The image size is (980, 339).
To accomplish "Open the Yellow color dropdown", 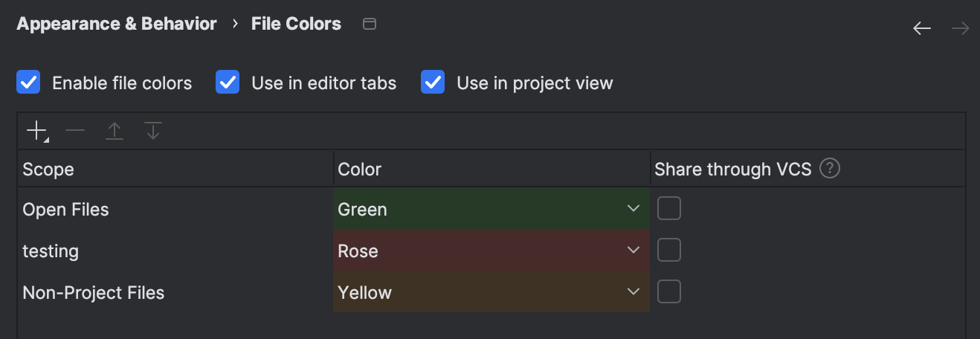I will pos(634,292).
